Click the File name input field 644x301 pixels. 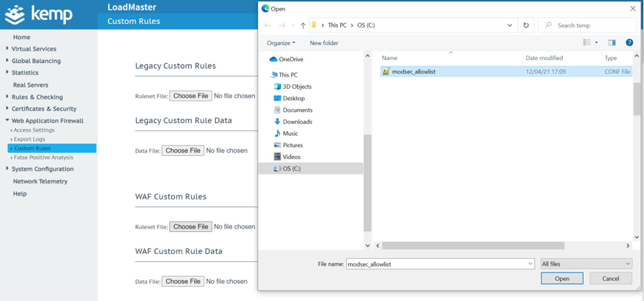click(439, 264)
